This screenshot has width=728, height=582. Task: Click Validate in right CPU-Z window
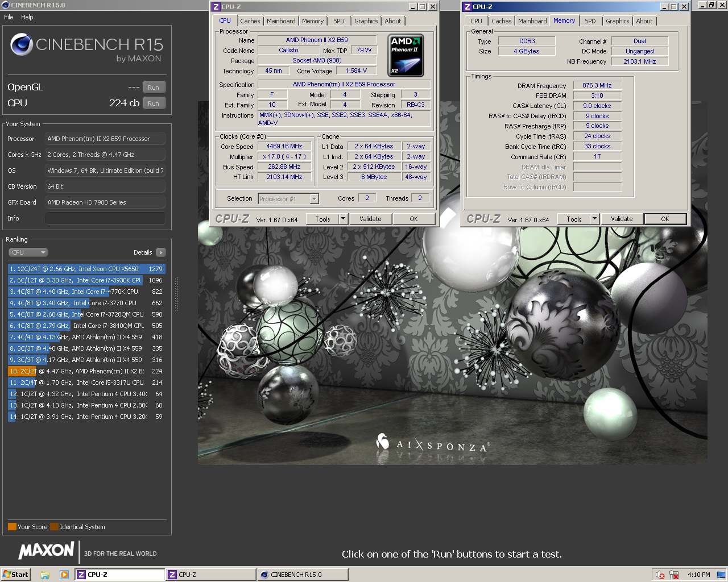622,219
